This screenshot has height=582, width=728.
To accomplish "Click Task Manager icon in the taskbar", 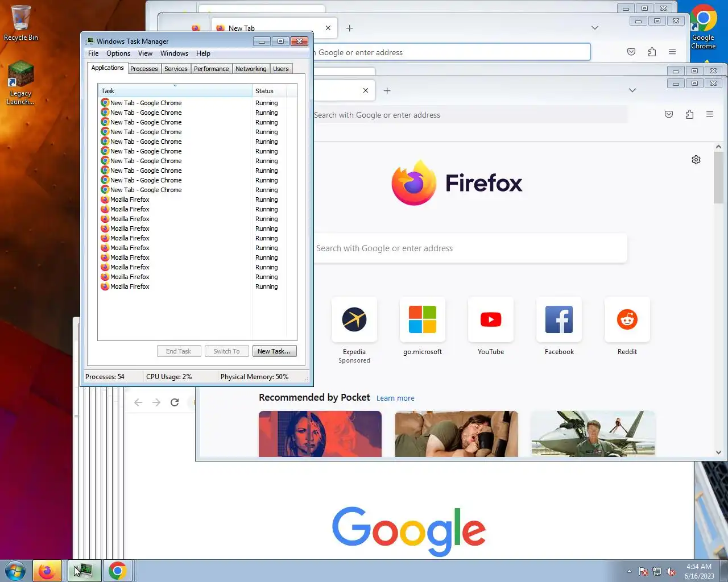I will [x=84, y=571].
